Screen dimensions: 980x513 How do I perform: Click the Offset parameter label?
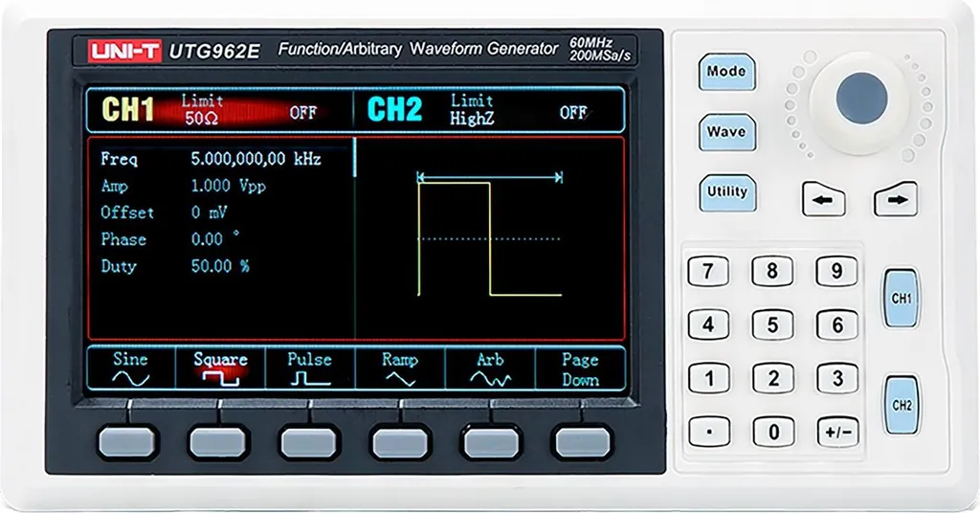tap(127, 213)
